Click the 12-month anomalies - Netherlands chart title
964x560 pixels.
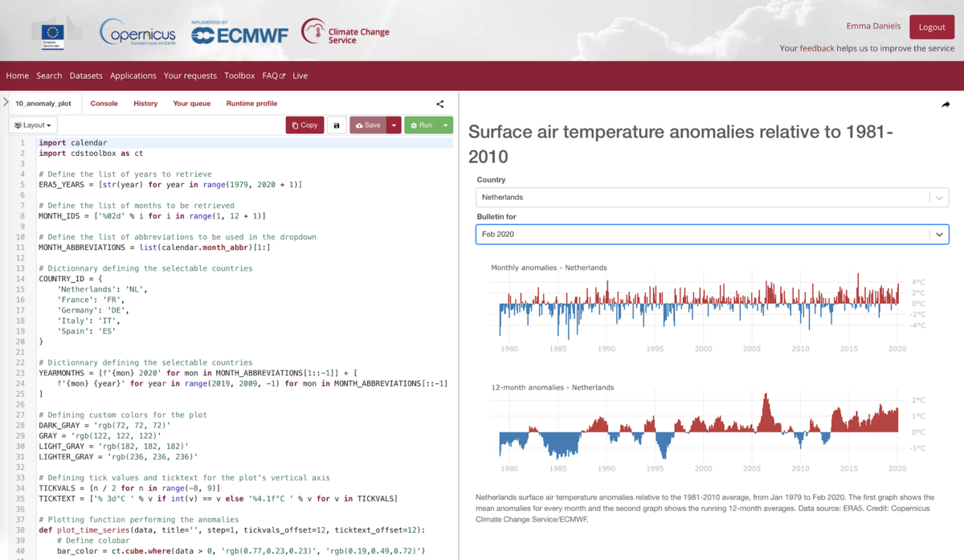click(x=552, y=387)
